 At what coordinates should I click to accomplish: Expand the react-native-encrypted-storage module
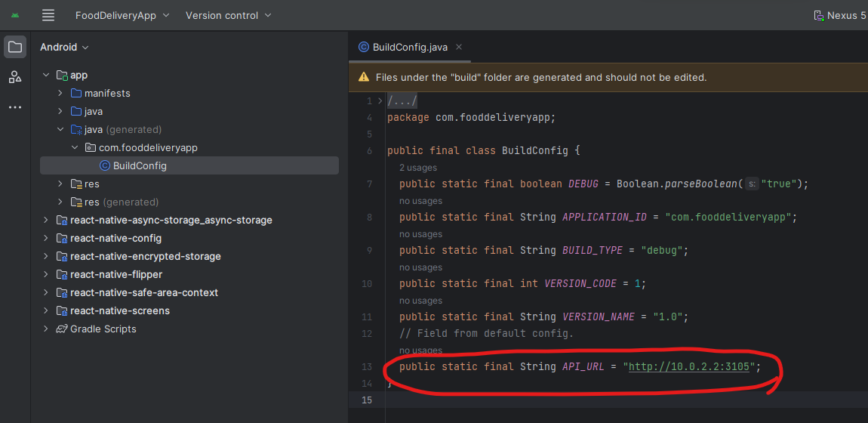46,256
